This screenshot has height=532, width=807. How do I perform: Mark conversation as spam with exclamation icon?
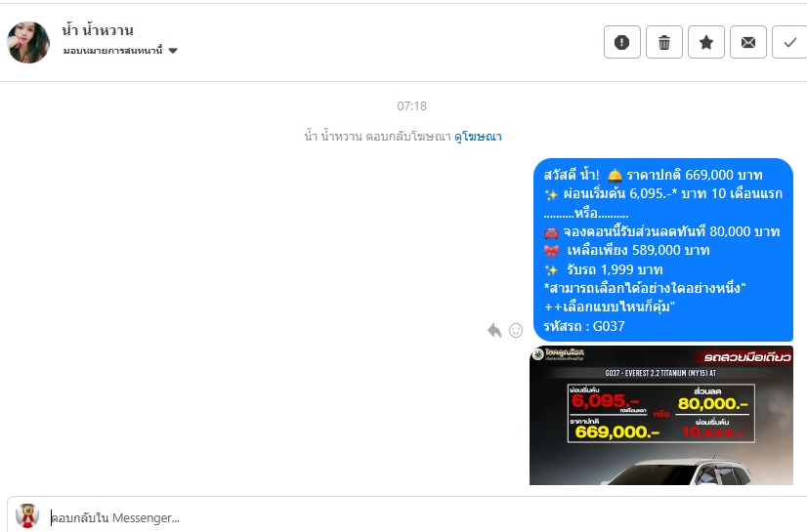[x=621, y=42]
